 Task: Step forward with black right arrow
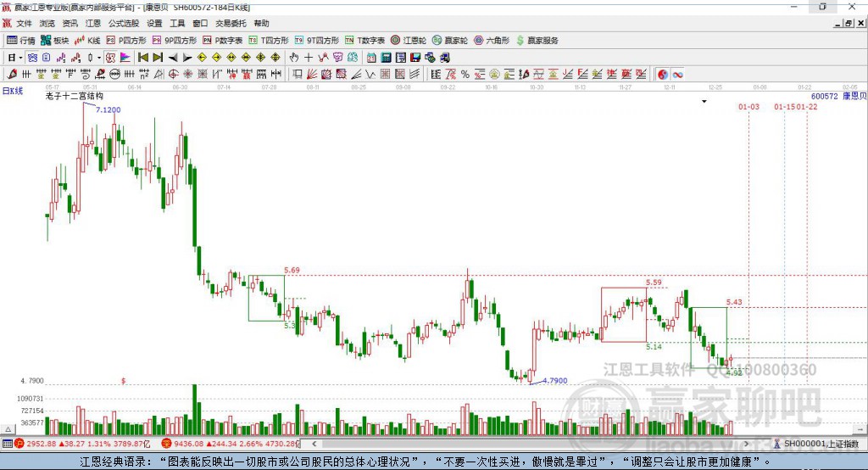(x=187, y=58)
